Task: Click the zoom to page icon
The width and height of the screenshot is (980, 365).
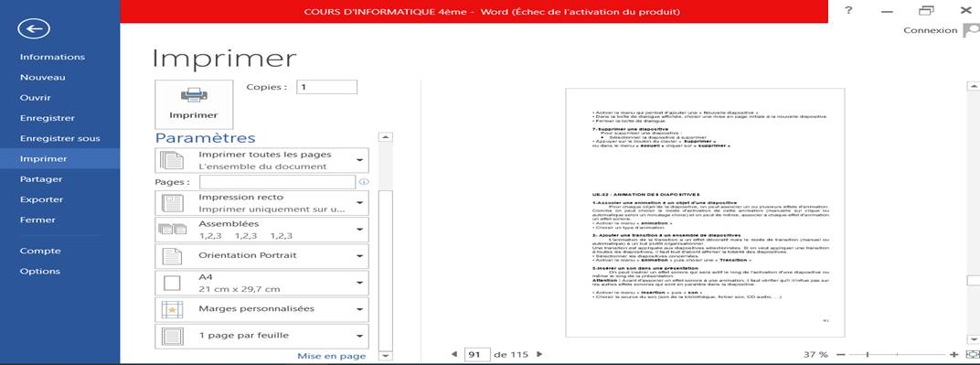Action: tap(973, 354)
